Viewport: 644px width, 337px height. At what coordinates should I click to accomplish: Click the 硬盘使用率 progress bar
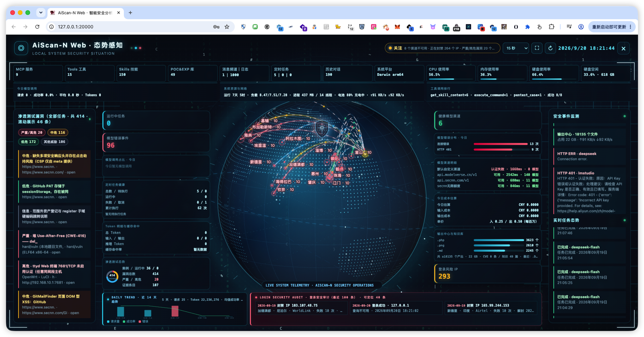(554, 79)
